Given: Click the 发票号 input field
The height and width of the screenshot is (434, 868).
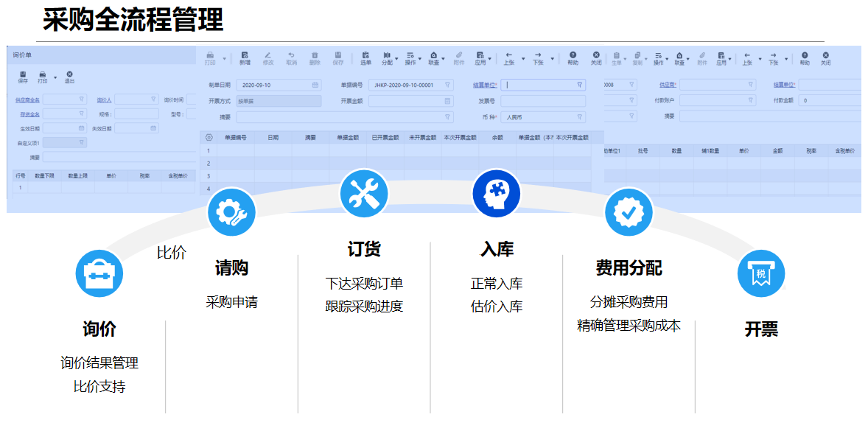Looking at the screenshot, I should coord(543,101).
